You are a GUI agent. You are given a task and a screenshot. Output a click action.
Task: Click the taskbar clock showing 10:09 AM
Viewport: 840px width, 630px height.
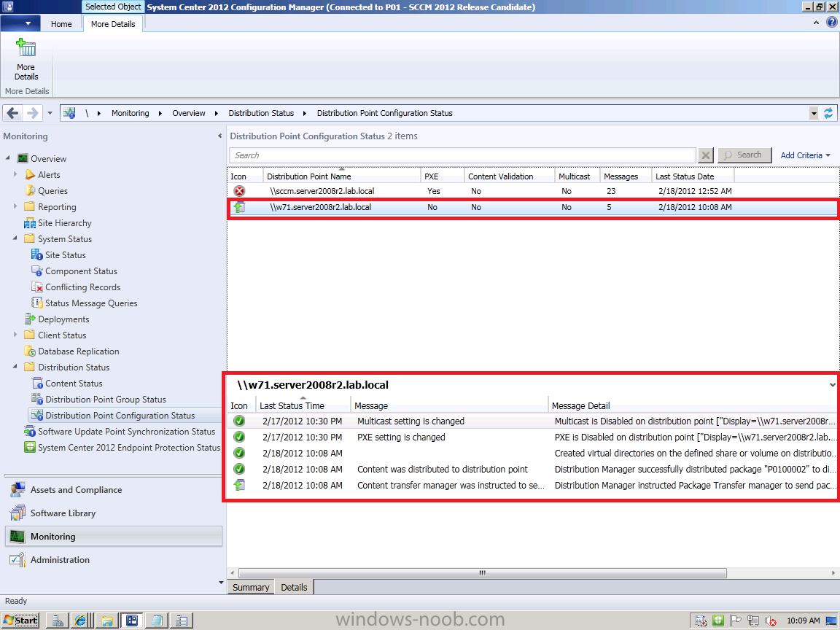pyautogui.click(x=803, y=621)
